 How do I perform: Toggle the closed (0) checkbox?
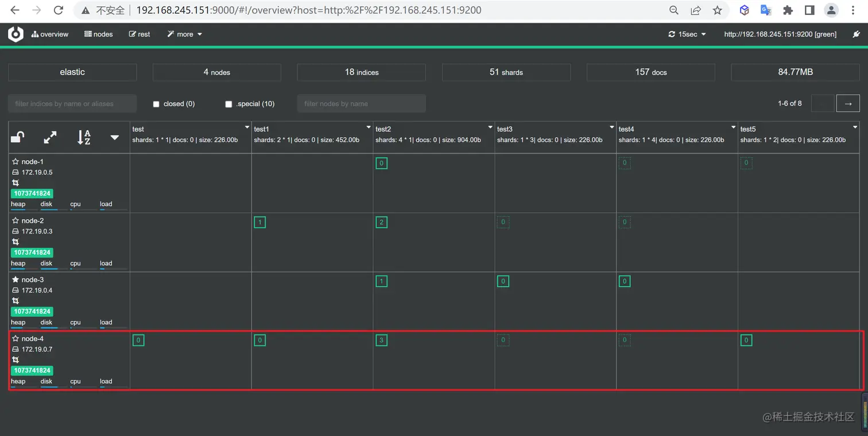click(156, 104)
